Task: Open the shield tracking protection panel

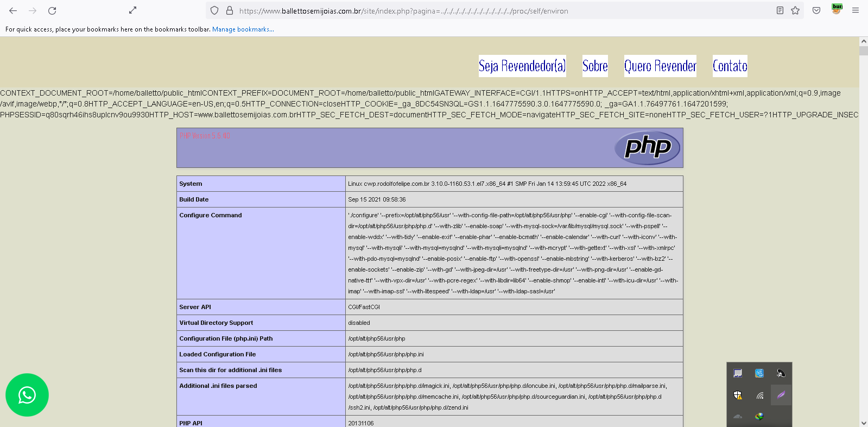Action: (214, 10)
